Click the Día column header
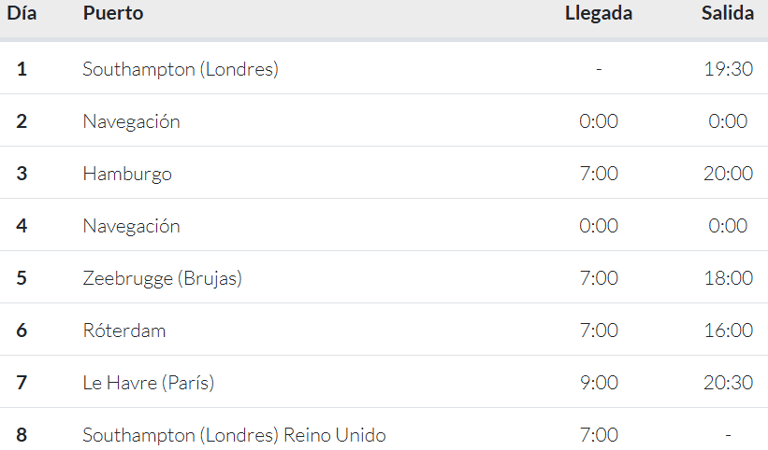The height and width of the screenshot is (450, 768). point(22,13)
